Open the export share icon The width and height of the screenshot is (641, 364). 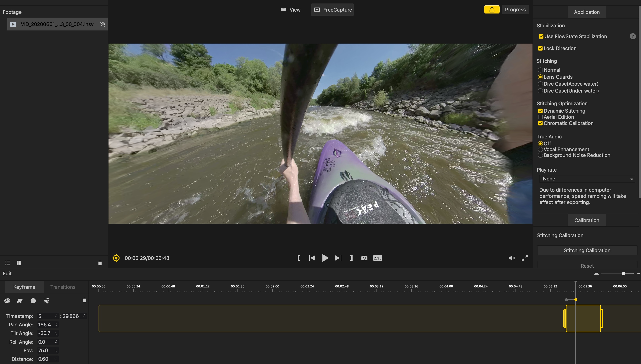492,9
